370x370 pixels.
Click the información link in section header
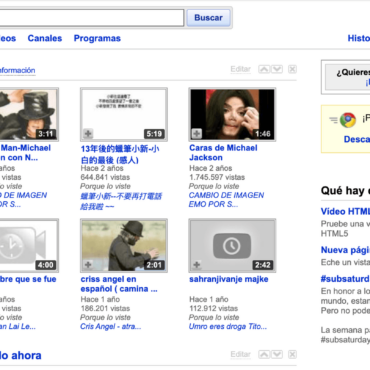[17, 70]
